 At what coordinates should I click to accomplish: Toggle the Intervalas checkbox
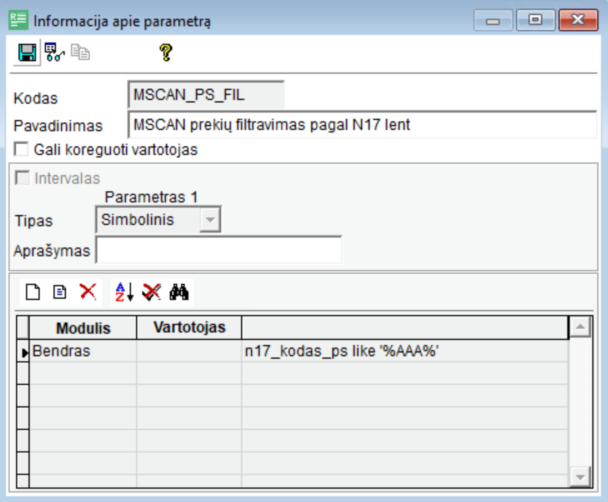[22, 179]
